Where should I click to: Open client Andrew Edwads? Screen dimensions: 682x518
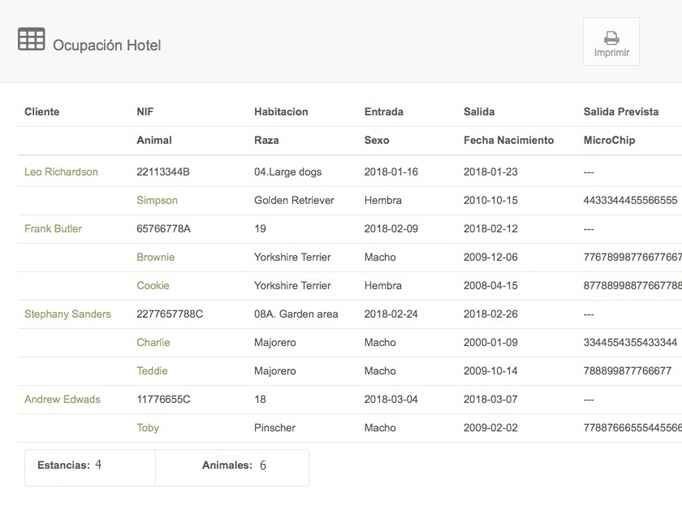62,399
